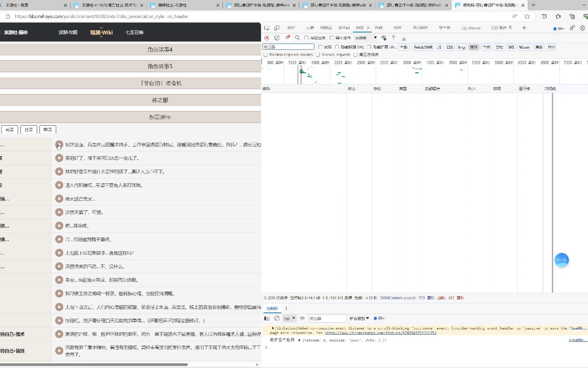The image size is (588, 368).
Task: Import HAR file upload arrow icon
Action: [x=393, y=38]
